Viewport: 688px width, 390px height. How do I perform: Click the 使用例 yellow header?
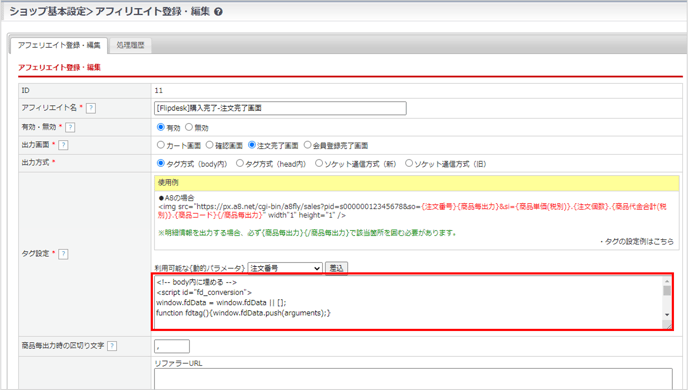[417, 183]
